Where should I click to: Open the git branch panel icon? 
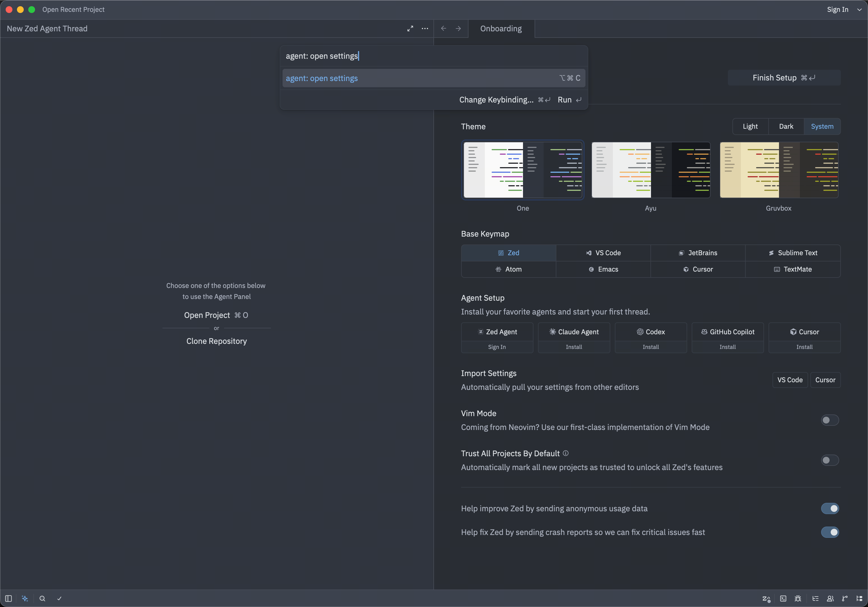(x=845, y=598)
